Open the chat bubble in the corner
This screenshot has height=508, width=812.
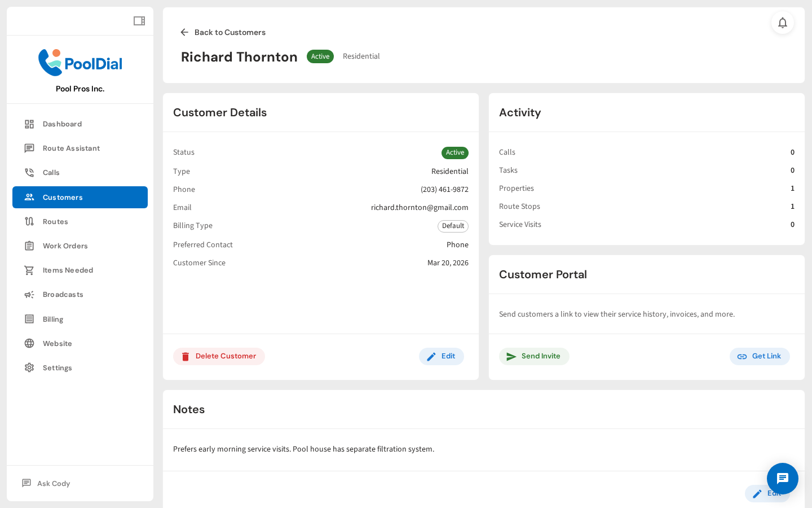tap(782, 479)
